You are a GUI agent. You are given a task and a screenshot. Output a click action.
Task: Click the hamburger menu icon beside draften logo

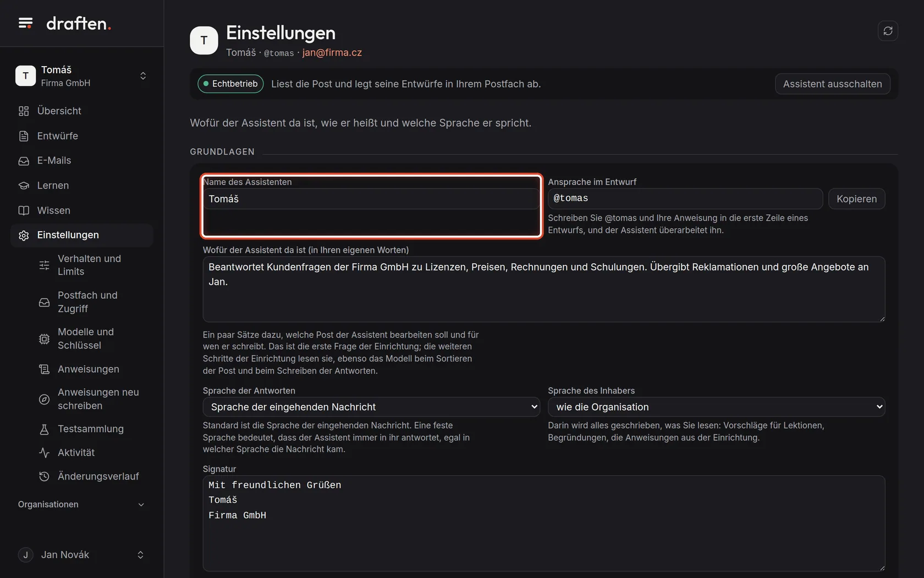[25, 23]
